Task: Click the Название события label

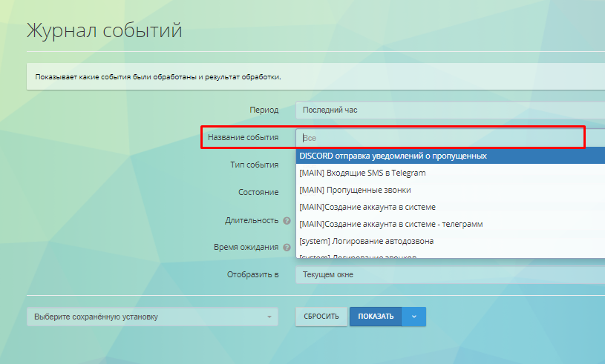Action: click(243, 138)
